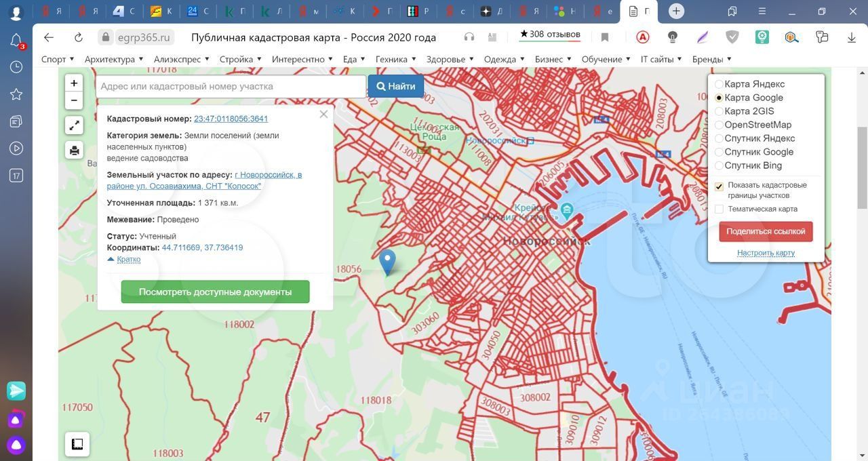Open collections icon in sidebar

(16, 121)
